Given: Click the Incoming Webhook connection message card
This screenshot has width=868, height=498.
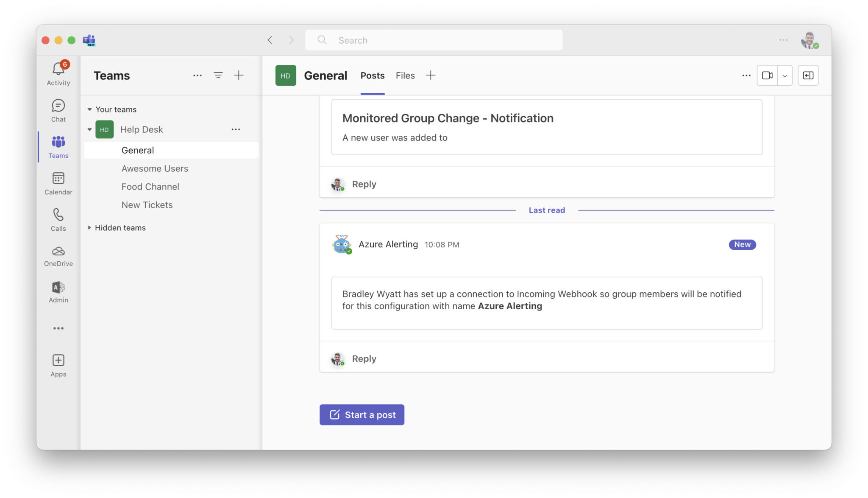Looking at the screenshot, I should (547, 303).
